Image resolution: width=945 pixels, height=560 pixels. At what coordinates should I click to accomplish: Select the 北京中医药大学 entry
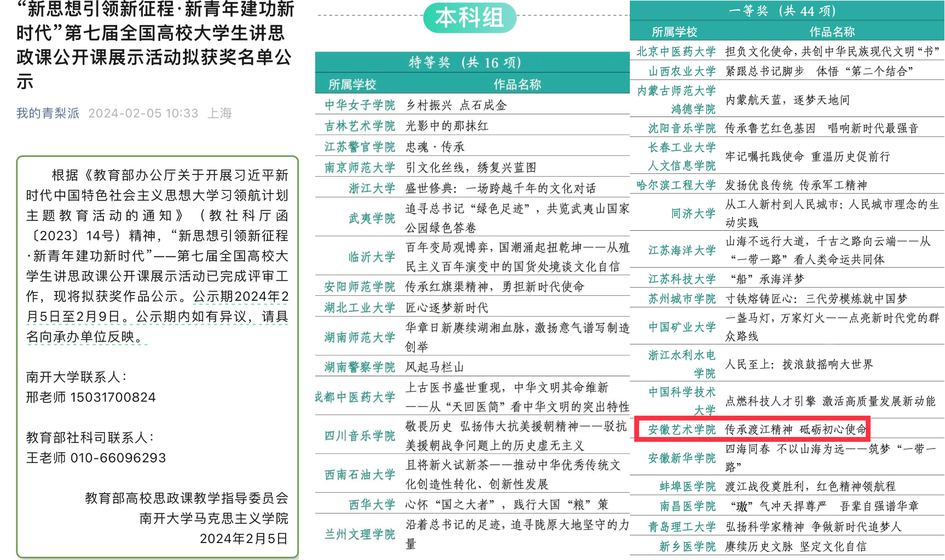tap(676, 51)
